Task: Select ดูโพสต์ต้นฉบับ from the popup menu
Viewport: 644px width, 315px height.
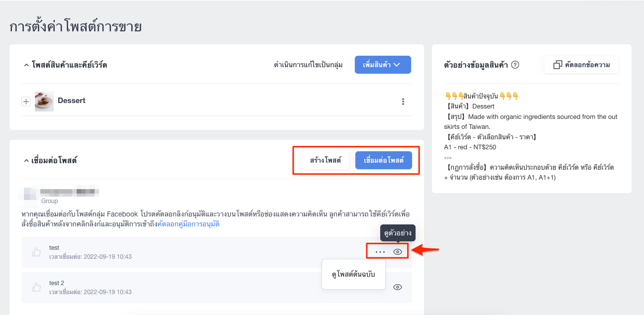Action: point(353,274)
